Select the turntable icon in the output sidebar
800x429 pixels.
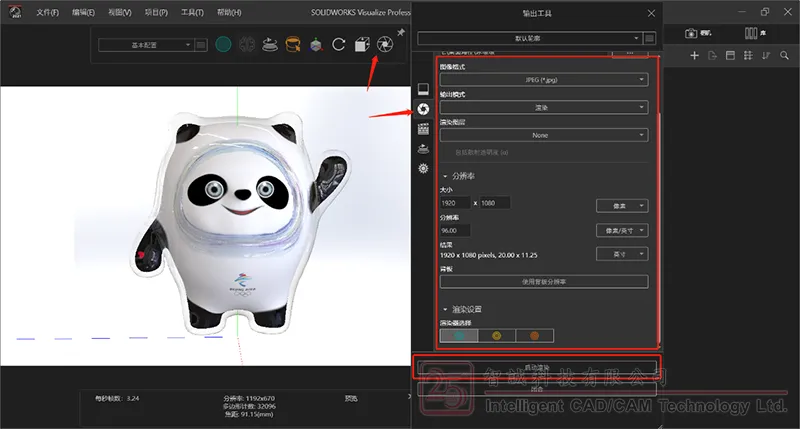point(423,149)
